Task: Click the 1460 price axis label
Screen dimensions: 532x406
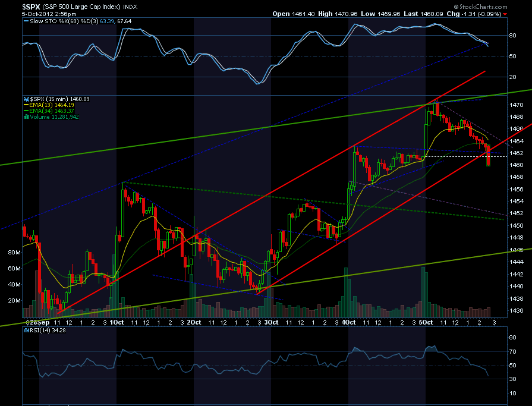Action: 517,165
